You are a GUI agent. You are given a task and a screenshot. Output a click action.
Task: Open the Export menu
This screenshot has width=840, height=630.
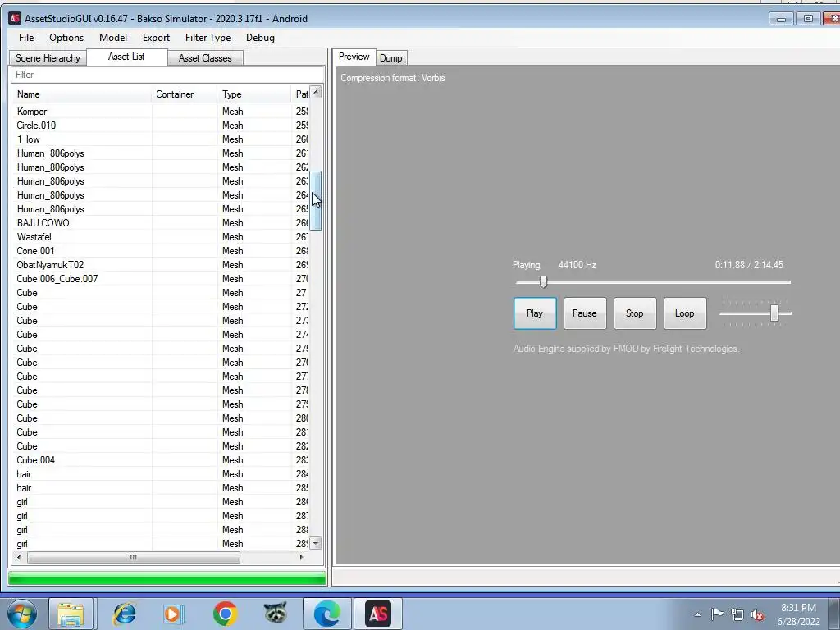(x=156, y=38)
